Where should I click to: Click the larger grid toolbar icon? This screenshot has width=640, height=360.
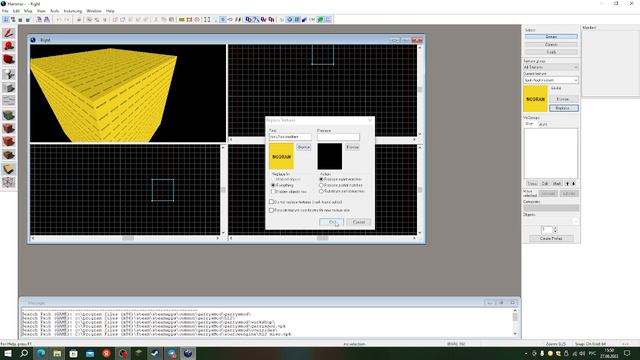28,20
